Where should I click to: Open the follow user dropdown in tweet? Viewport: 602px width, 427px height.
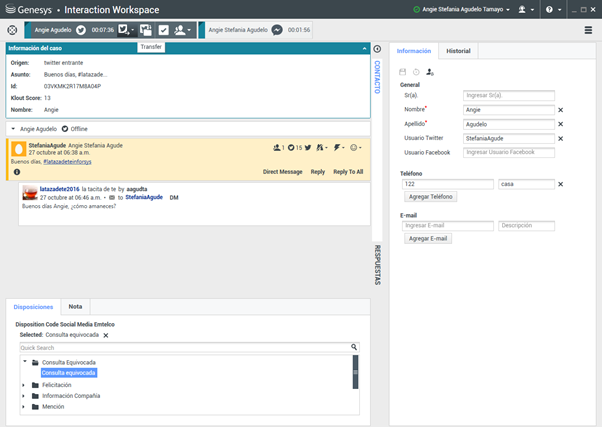322,147
